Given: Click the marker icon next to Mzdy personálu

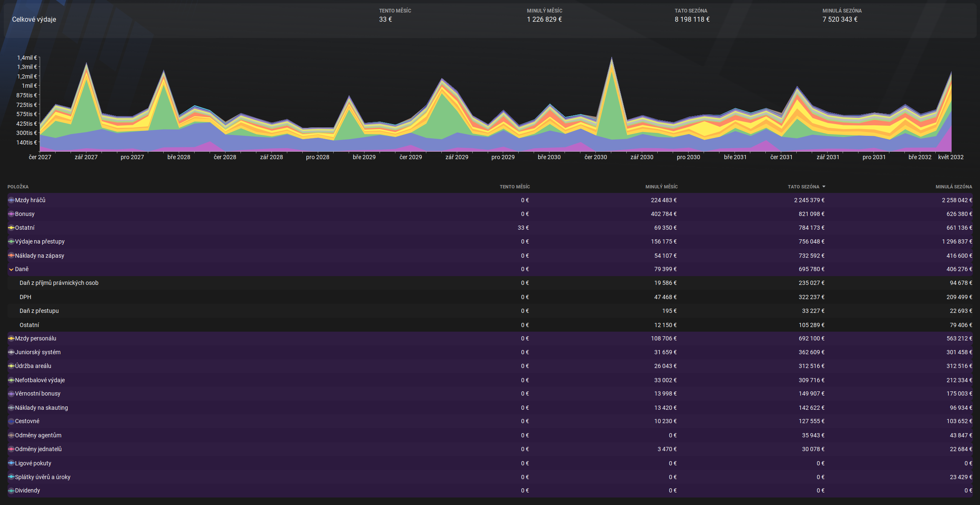Looking at the screenshot, I should tap(11, 338).
